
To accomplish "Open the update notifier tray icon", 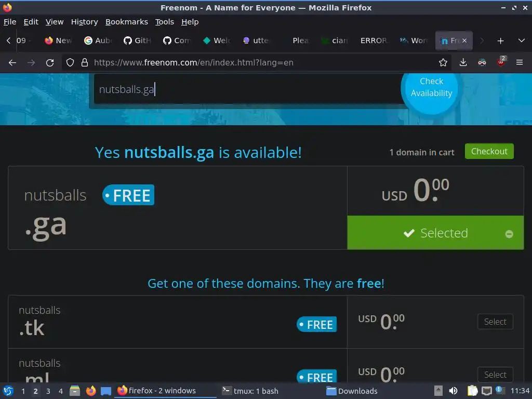I will click(x=500, y=390).
